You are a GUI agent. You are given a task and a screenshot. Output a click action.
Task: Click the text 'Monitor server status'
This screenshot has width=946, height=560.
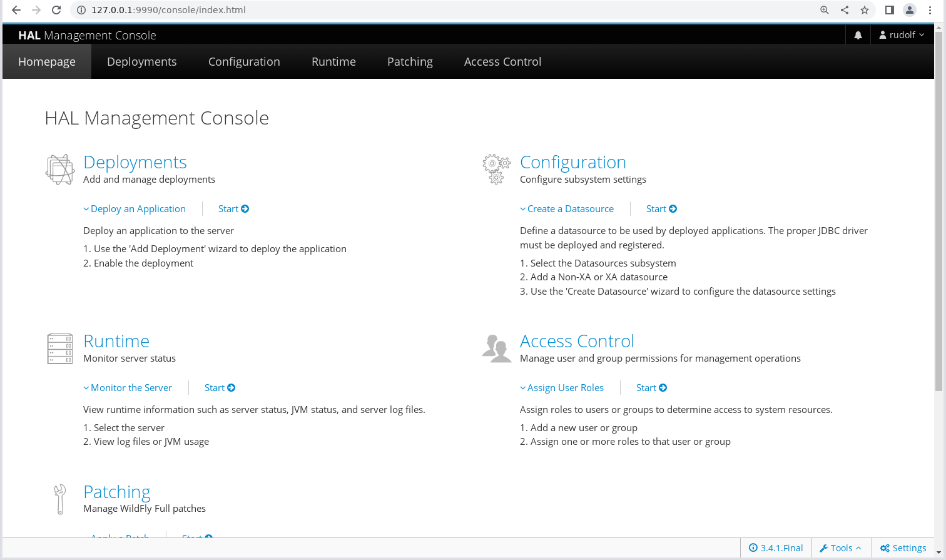tap(130, 359)
